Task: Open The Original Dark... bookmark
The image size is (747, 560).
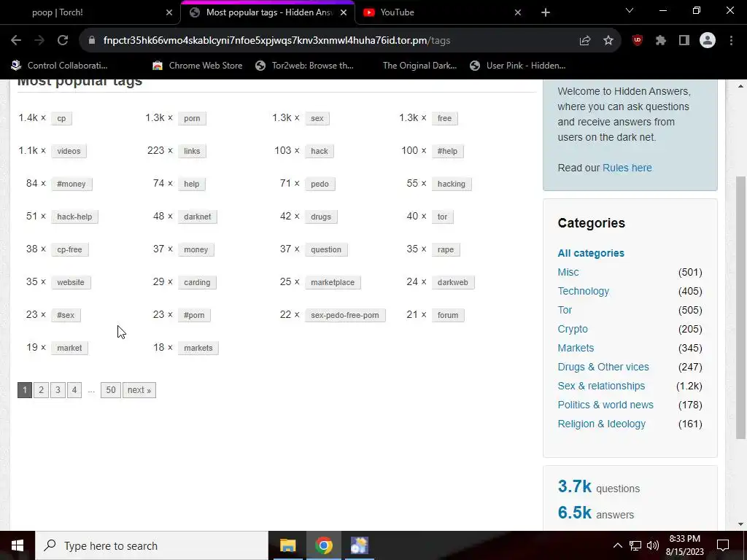Action: coord(419,66)
